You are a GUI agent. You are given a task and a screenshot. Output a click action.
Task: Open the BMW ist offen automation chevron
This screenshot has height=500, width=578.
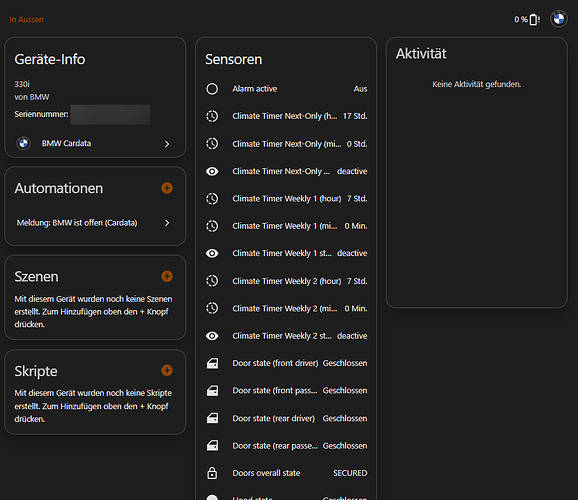click(167, 223)
